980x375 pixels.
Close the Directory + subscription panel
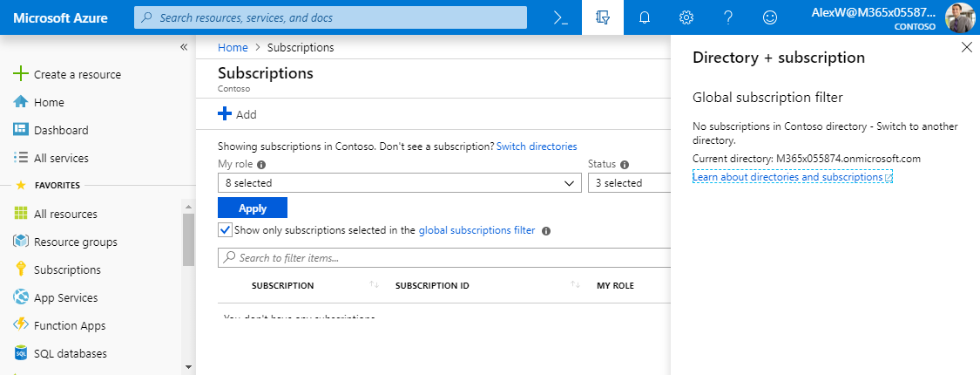[966, 48]
